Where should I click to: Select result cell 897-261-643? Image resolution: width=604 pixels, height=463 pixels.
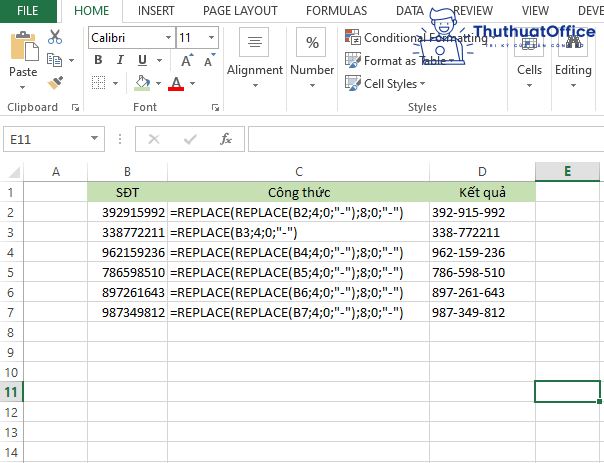482,292
